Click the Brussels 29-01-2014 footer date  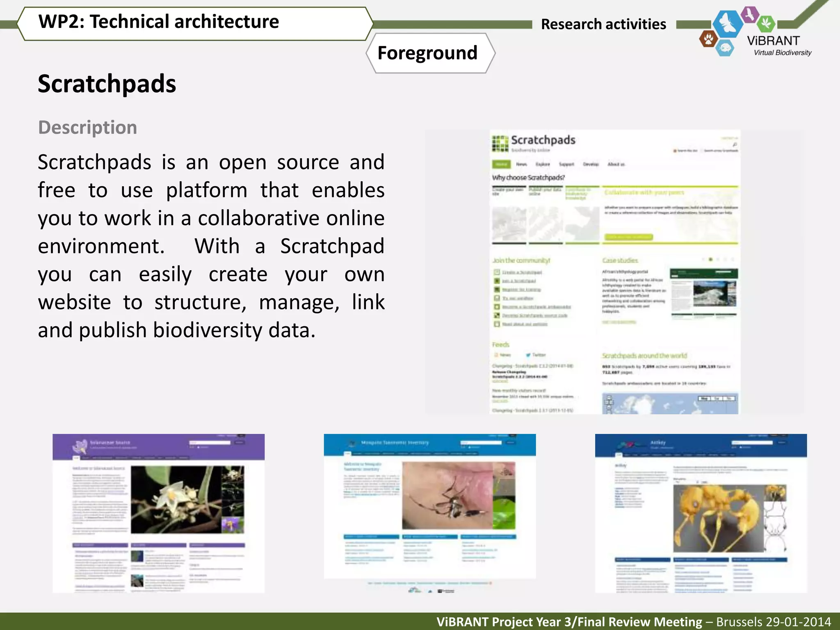coord(774,622)
